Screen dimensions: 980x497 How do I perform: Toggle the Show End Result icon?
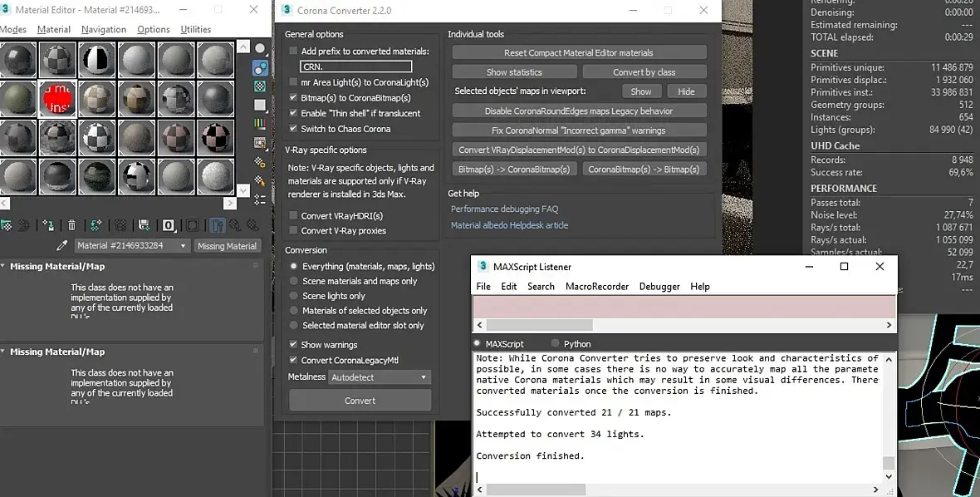click(218, 225)
